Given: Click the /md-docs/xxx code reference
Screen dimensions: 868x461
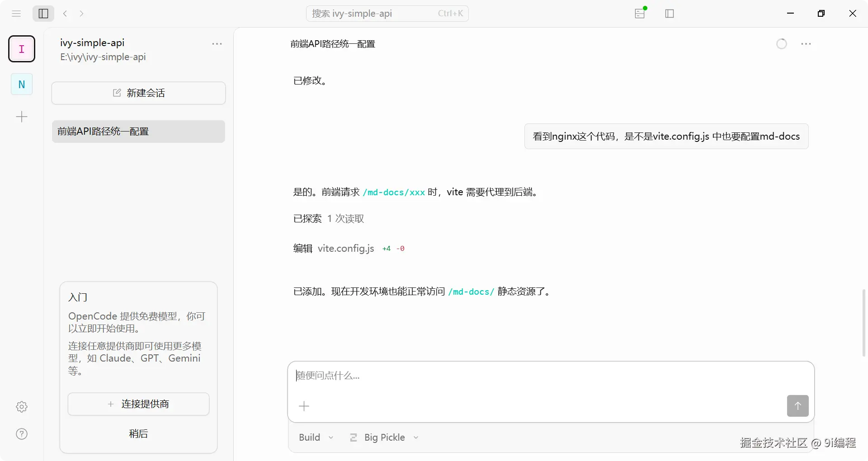Looking at the screenshot, I should [x=394, y=193].
